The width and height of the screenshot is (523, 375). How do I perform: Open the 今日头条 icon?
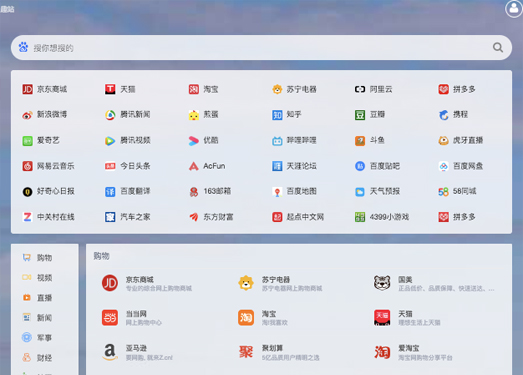pyautogui.click(x=110, y=166)
